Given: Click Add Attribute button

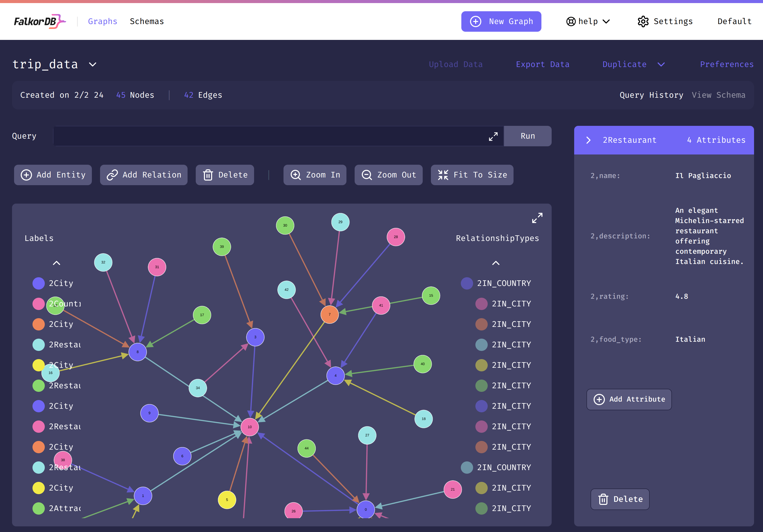Looking at the screenshot, I should click(629, 400).
